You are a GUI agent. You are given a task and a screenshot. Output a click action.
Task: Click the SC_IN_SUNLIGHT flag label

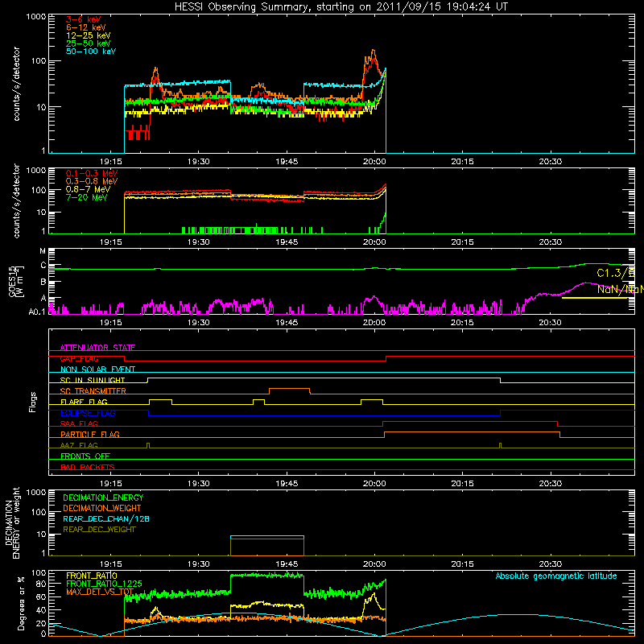[x=93, y=380]
